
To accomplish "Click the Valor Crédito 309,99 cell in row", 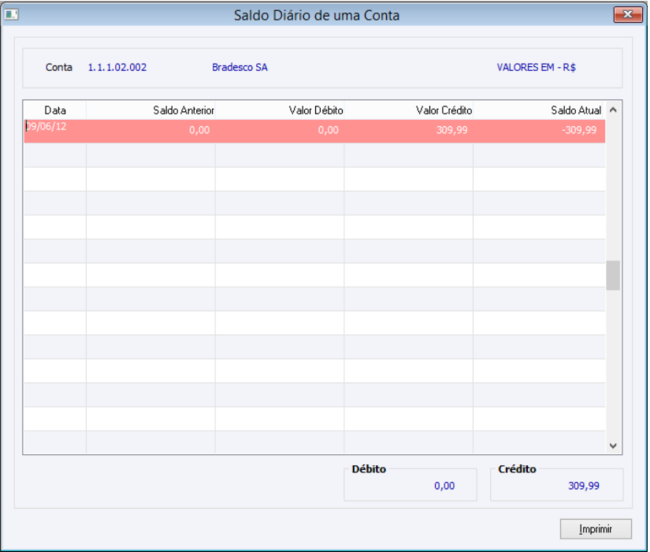I will [409, 131].
